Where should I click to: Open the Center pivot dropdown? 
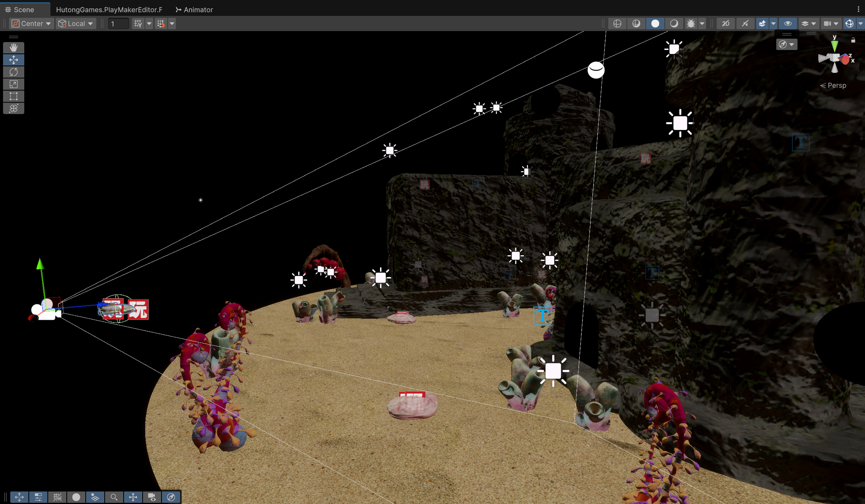point(31,23)
